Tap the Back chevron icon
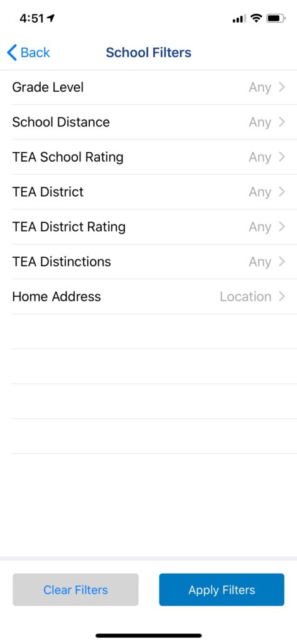 pyautogui.click(x=12, y=53)
